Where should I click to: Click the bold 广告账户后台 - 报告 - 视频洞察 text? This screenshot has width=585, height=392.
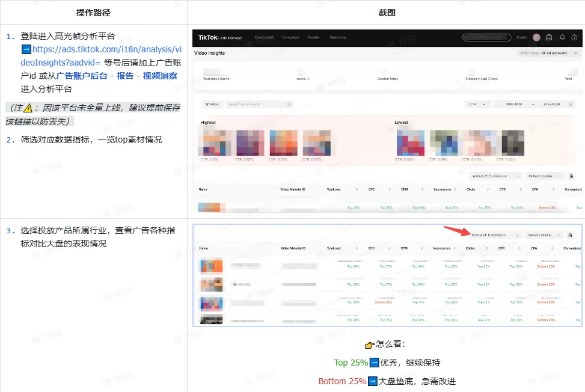click(x=117, y=76)
